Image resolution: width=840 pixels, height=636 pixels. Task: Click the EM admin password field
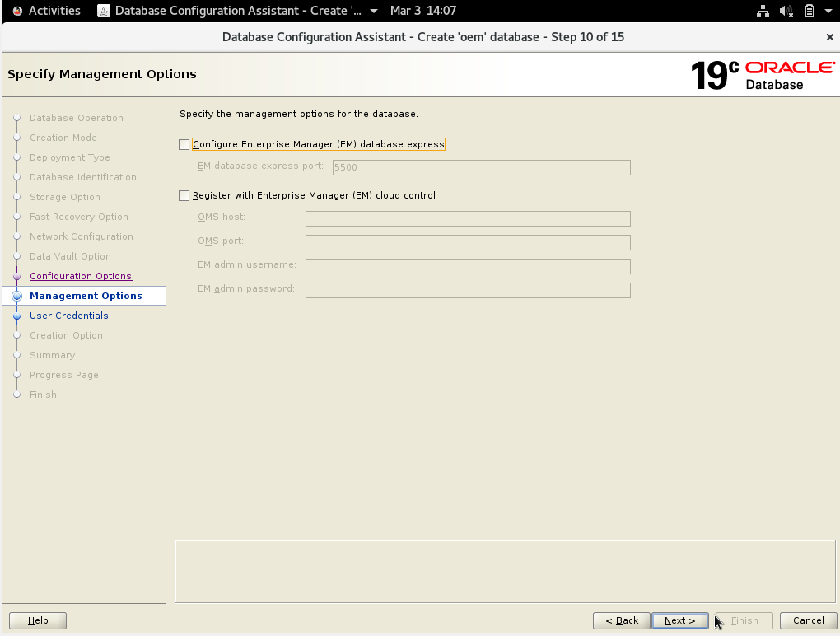468,291
